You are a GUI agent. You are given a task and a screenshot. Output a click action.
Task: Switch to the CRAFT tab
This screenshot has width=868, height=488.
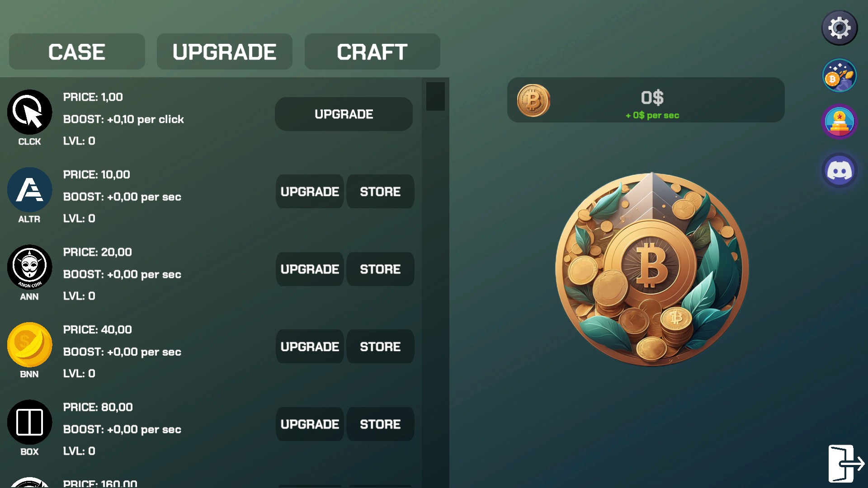tap(372, 52)
